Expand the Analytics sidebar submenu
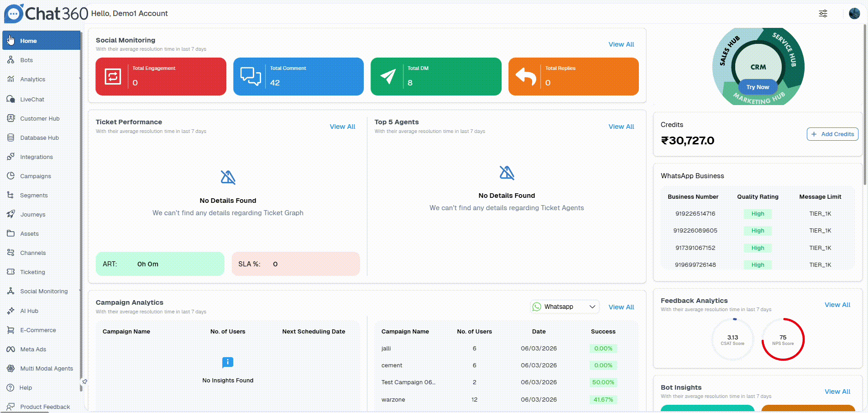868x413 pixels. click(80, 79)
